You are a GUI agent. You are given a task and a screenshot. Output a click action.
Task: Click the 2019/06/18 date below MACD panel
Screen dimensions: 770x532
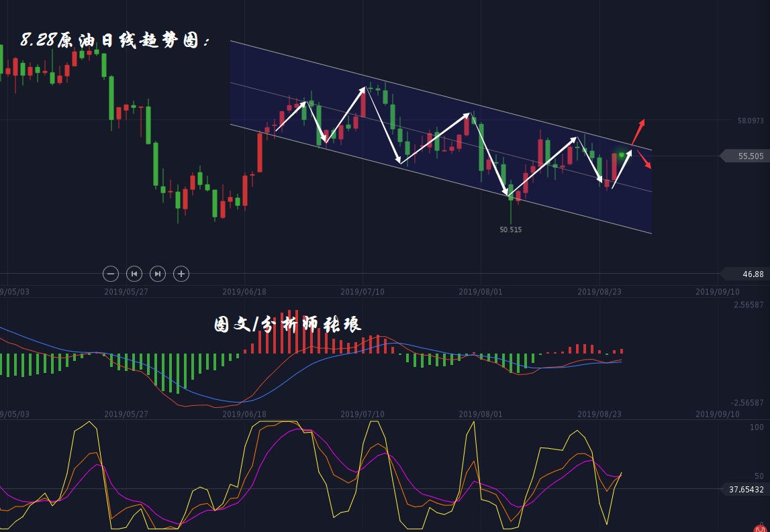[244, 415]
